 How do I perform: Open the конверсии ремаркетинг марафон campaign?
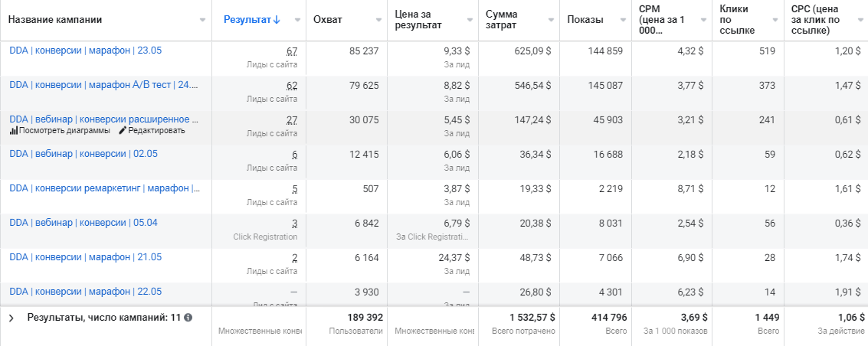click(x=103, y=188)
